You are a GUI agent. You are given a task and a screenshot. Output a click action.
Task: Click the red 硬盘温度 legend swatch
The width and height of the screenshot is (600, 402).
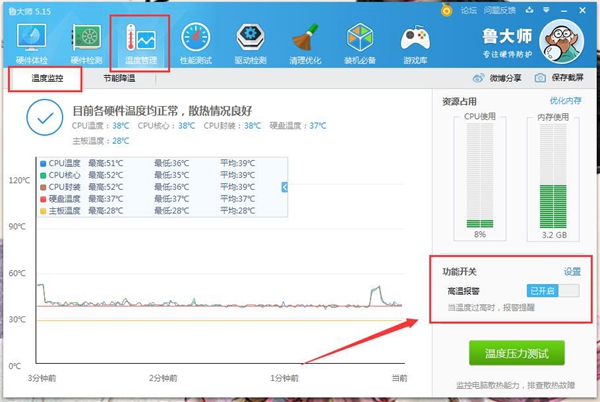tap(43, 199)
